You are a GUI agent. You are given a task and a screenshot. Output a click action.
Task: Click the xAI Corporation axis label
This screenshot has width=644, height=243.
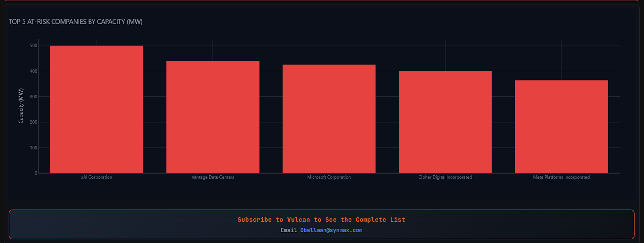click(x=97, y=177)
